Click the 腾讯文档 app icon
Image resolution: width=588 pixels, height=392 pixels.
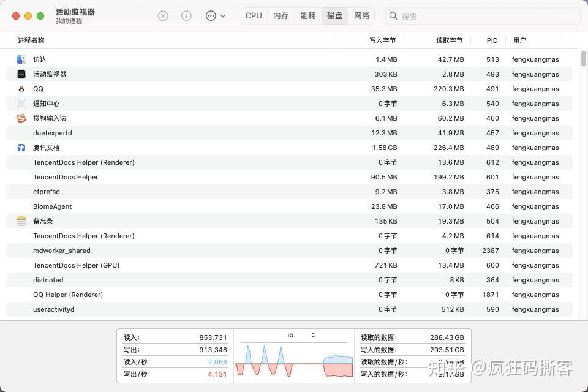pos(21,148)
